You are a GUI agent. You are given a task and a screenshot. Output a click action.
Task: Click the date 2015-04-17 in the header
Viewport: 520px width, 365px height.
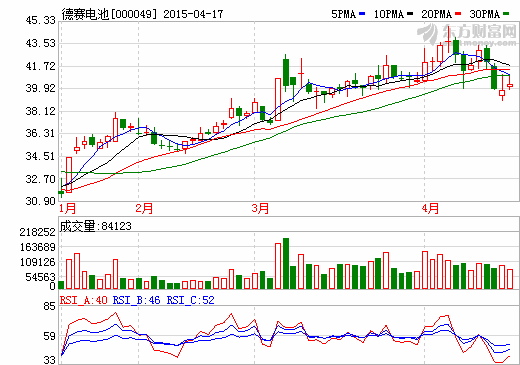coord(193,14)
